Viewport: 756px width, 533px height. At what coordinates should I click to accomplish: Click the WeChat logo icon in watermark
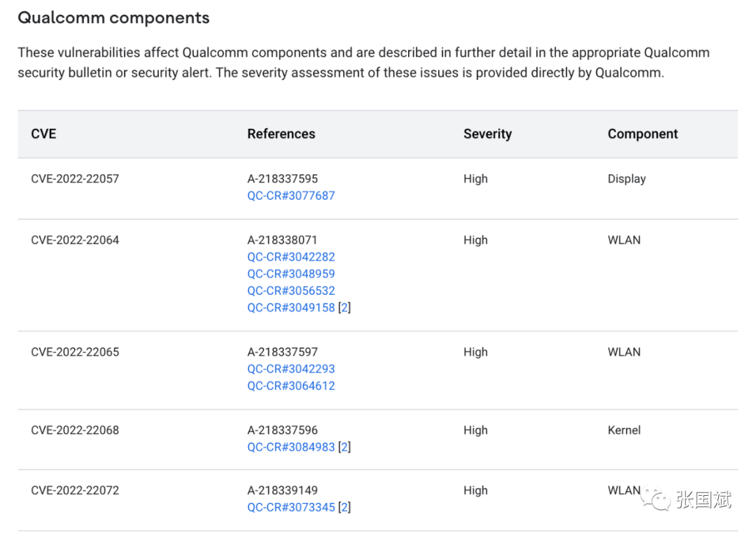coord(657,499)
